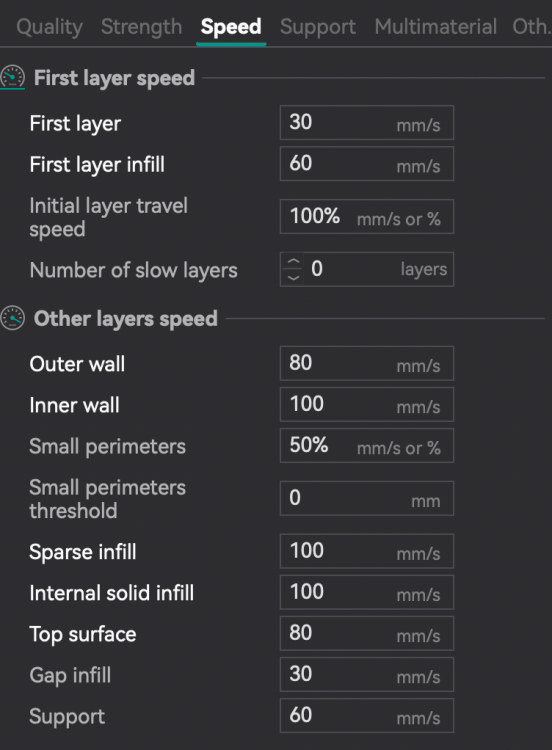Image resolution: width=552 pixels, height=750 pixels.
Task: Edit the Small perimeters threshold value
Action: pyautogui.click(x=367, y=498)
